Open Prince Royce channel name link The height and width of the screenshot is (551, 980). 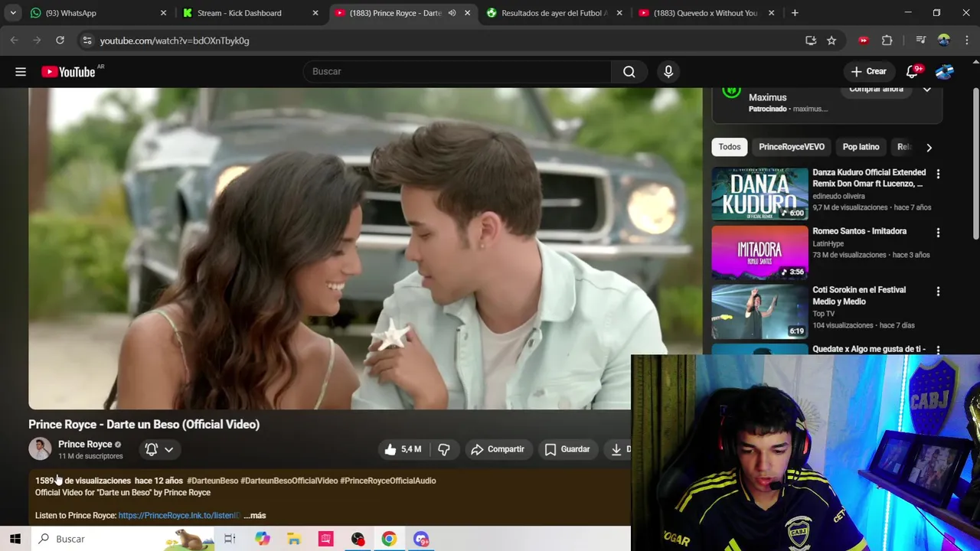85,445
